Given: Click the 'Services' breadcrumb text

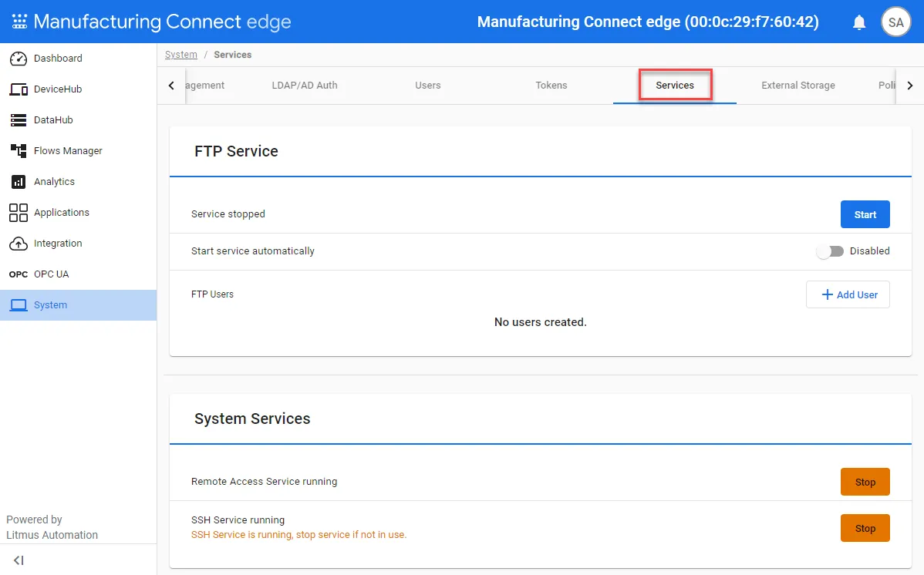Looking at the screenshot, I should pyautogui.click(x=232, y=55).
